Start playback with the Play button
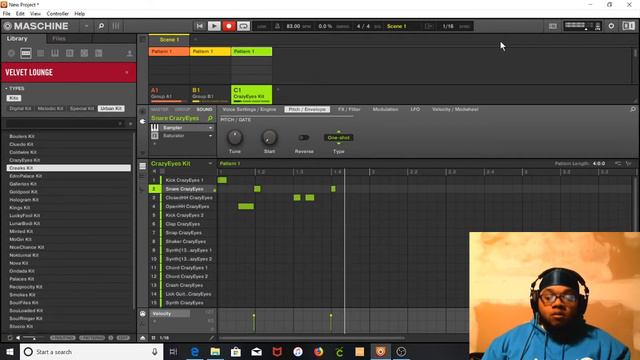 click(x=214, y=26)
